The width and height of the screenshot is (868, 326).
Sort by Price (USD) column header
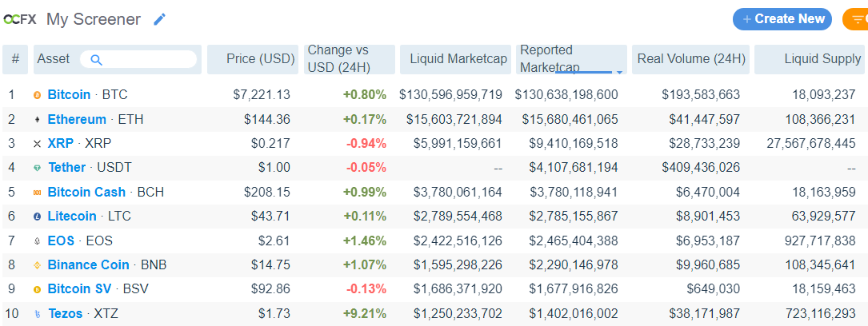click(x=253, y=59)
